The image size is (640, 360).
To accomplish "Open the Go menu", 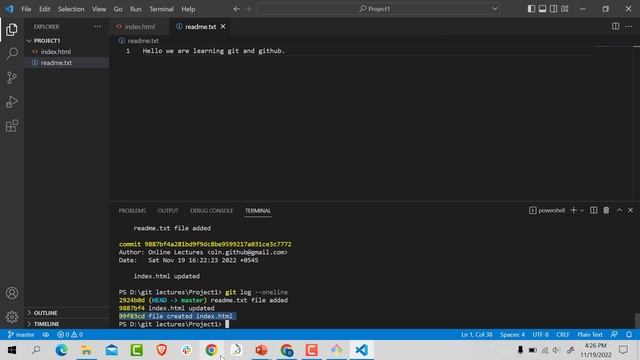I will (118, 9).
